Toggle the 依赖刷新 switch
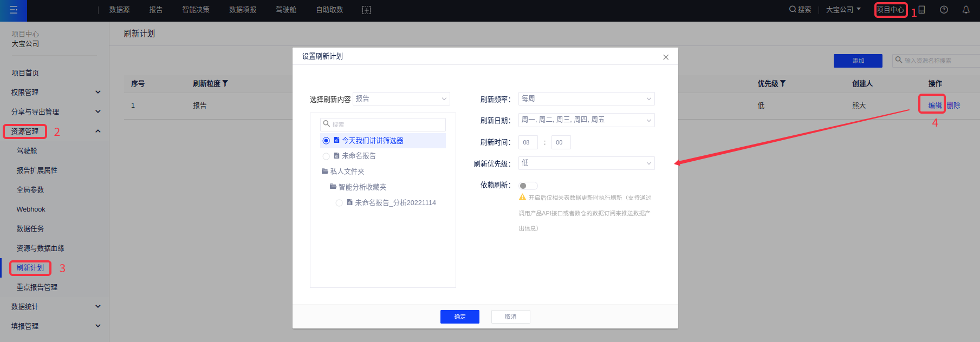This screenshot has height=342, width=980. pos(528,186)
